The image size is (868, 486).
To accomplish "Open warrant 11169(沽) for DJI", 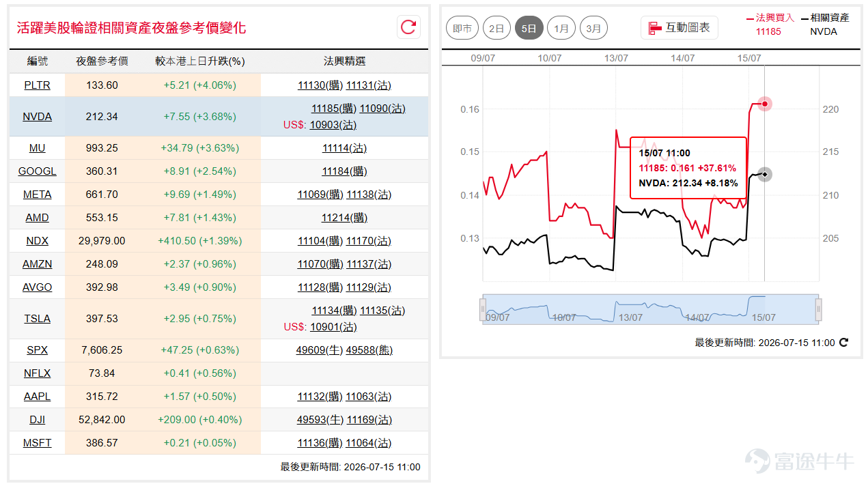I will coord(369,420).
